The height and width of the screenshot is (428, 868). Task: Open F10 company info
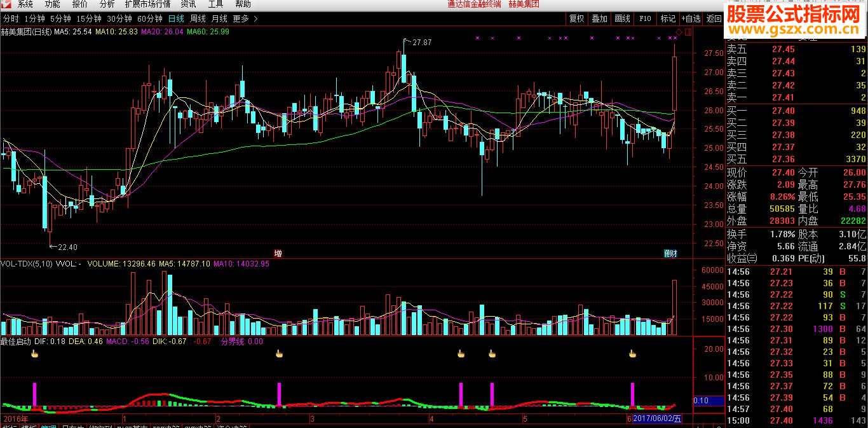coord(645,19)
